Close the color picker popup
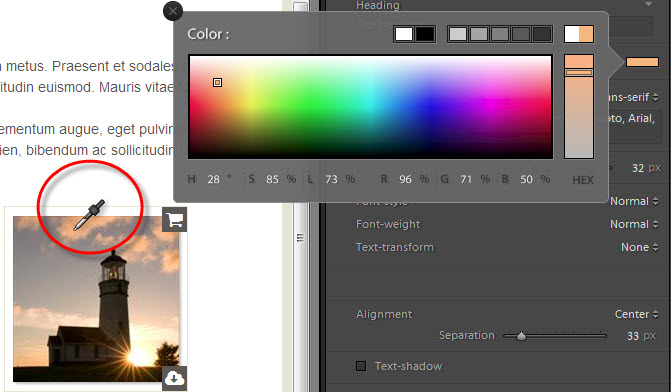Image resolution: width=671 pixels, height=392 pixels. [x=173, y=11]
